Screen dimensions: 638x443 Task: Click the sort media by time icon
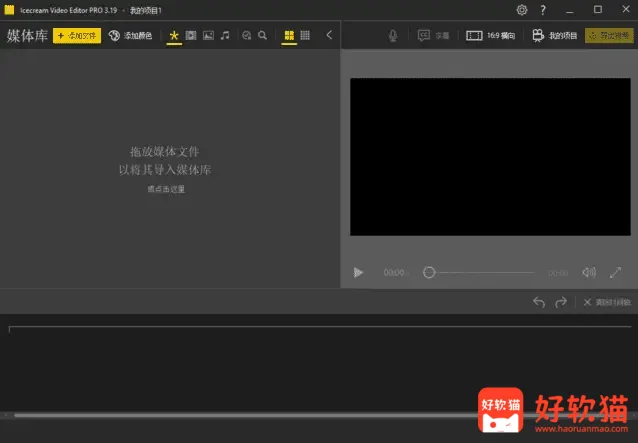[247, 35]
